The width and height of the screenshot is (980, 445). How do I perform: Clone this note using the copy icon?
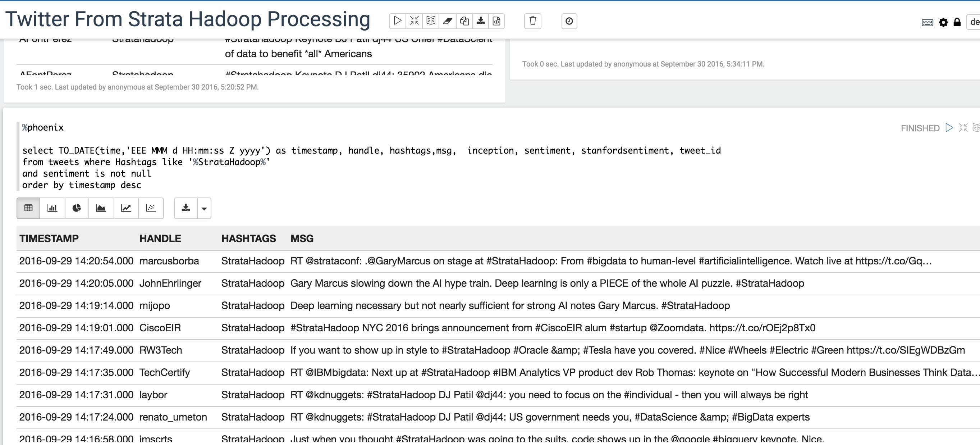coord(464,21)
